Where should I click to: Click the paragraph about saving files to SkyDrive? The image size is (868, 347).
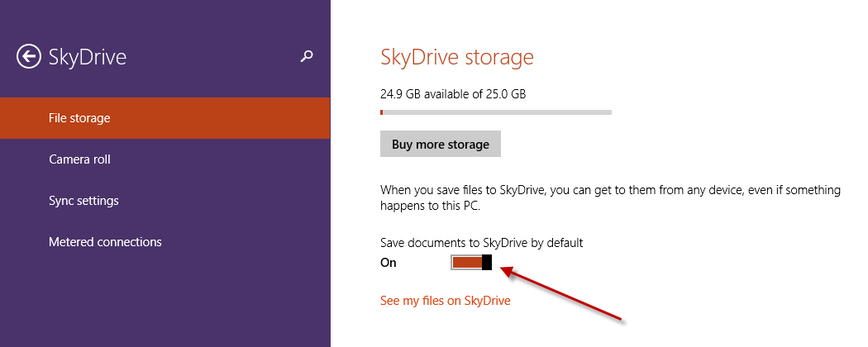click(610, 198)
